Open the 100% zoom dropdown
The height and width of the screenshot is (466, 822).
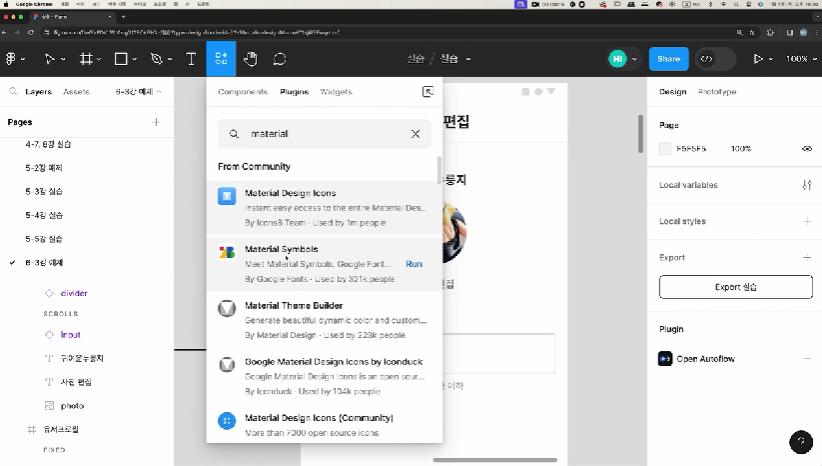[x=801, y=59]
